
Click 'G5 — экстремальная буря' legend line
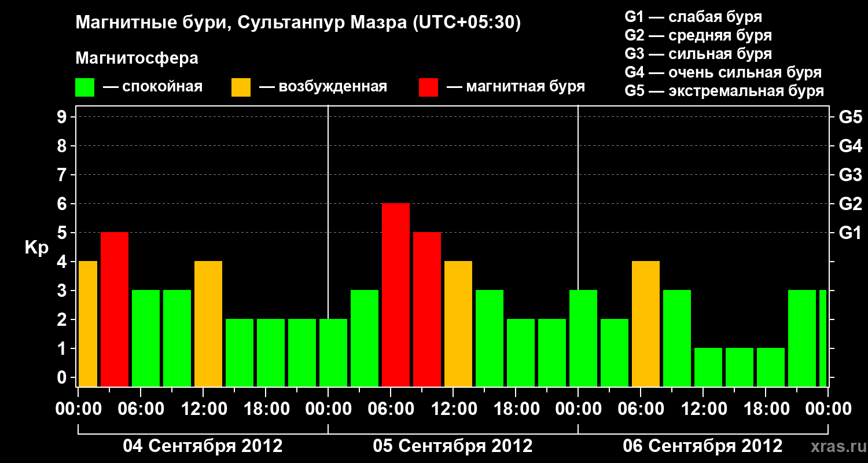click(724, 91)
